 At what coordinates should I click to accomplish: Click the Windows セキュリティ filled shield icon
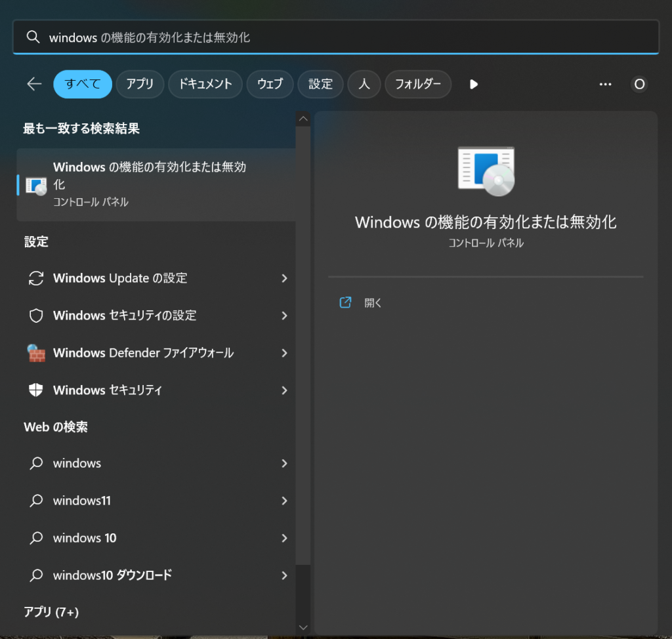[36, 390]
